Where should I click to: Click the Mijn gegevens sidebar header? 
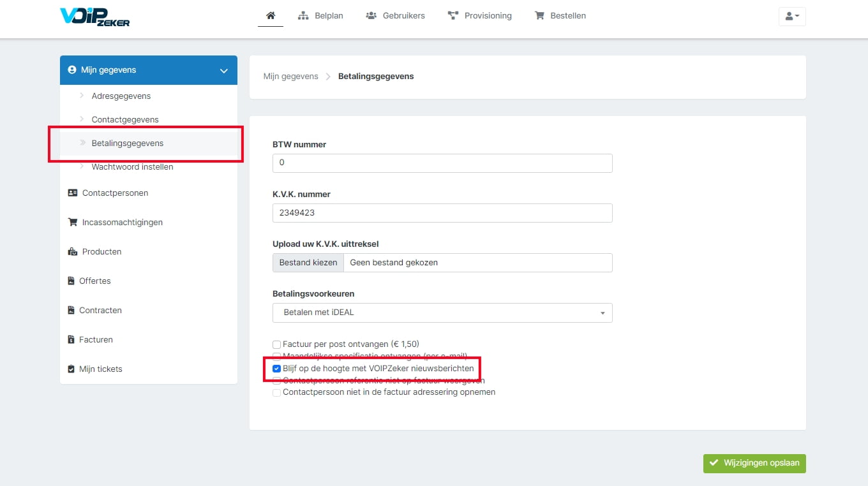pyautogui.click(x=149, y=70)
